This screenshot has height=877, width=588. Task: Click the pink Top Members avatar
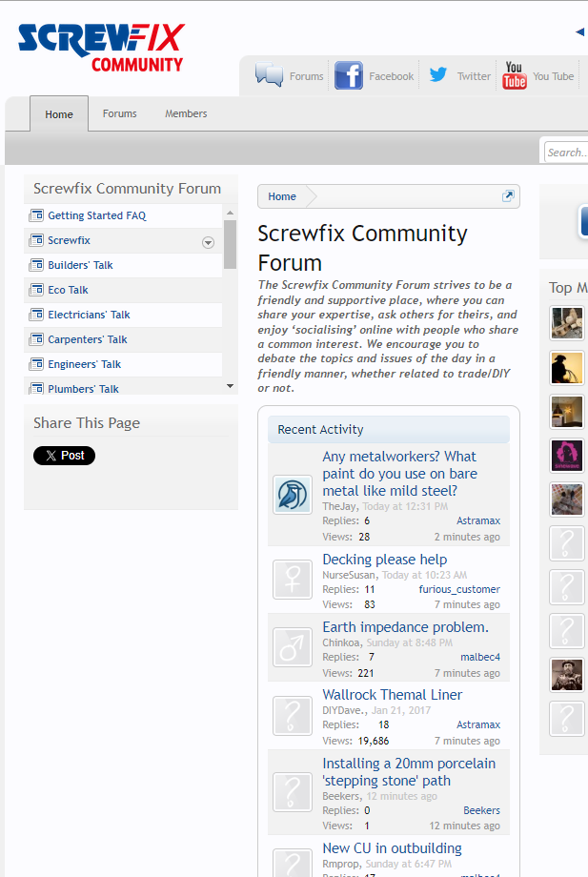click(x=567, y=456)
